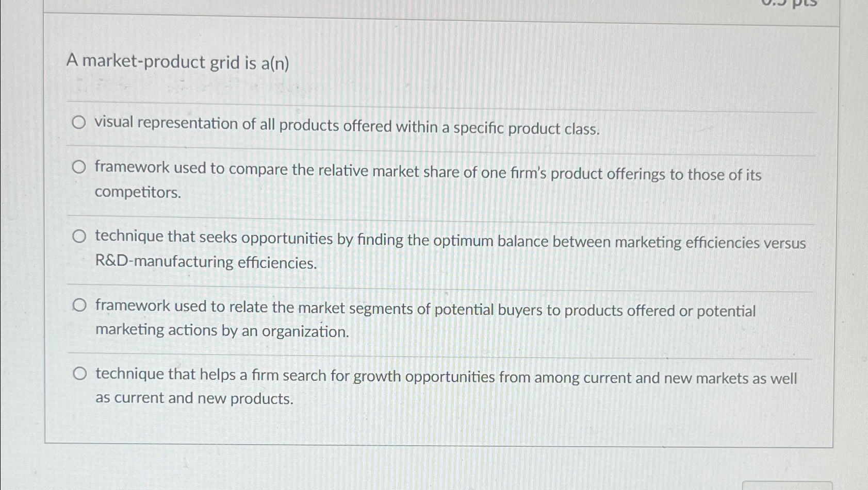
Task: Pick the growth opportunities technique option
Action: click(x=80, y=373)
